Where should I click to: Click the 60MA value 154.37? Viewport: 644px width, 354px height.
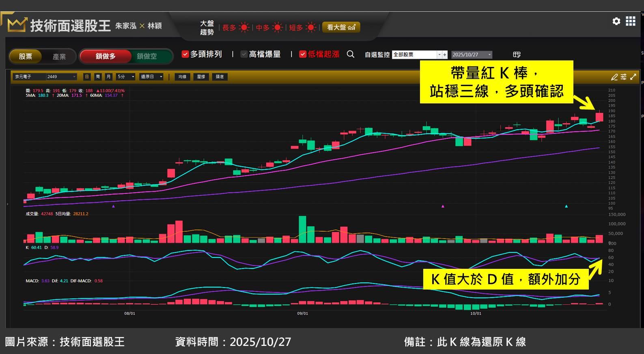coord(111,95)
